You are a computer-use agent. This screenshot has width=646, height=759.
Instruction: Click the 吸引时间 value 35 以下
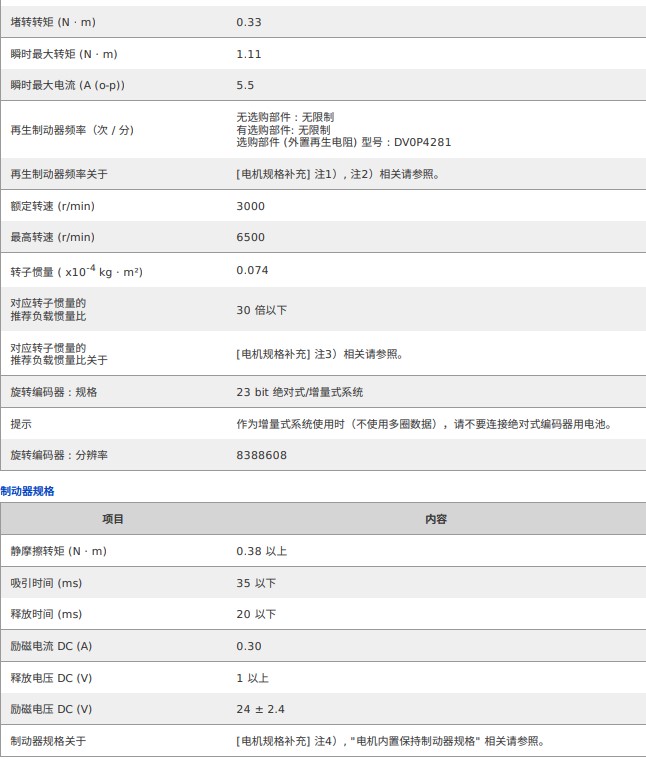pos(256,583)
